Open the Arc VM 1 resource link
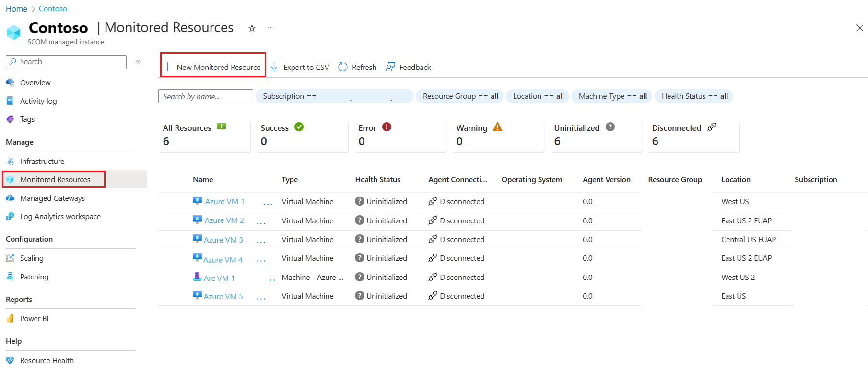 (x=219, y=278)
